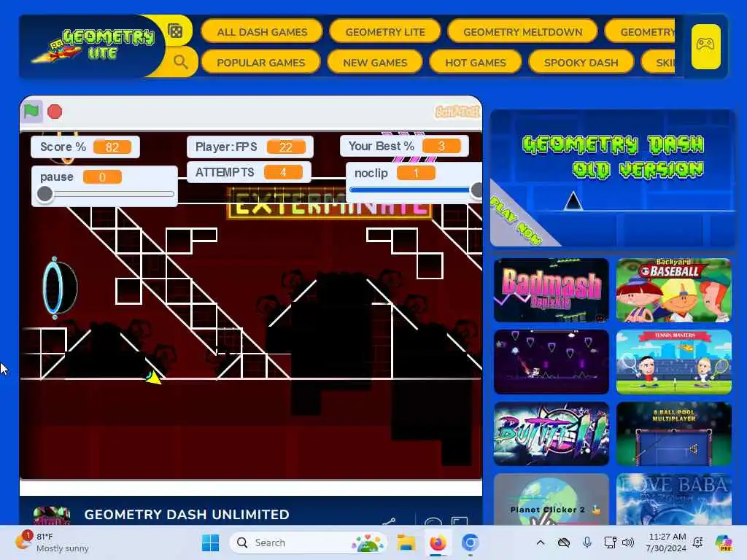Open the Badmash game thumbnail
Image resolution: width=747 pixels, height=560 pixels.
551,290
